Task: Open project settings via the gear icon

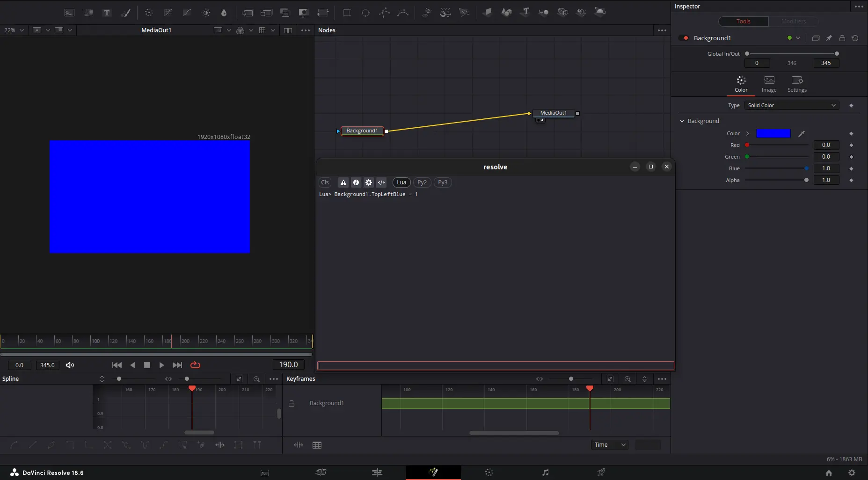Action: (x=852, y=473)
